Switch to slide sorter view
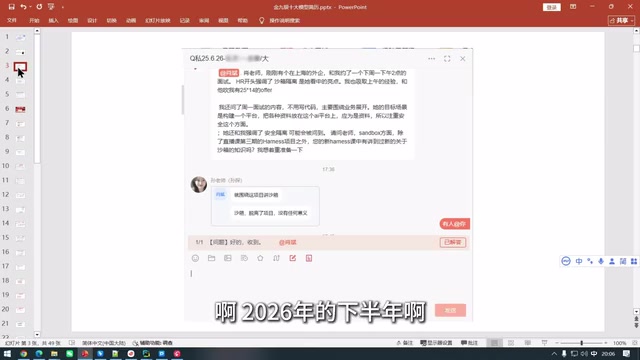Image resolution: width=640 pixels, height=360 pixels. coord(511,343)
